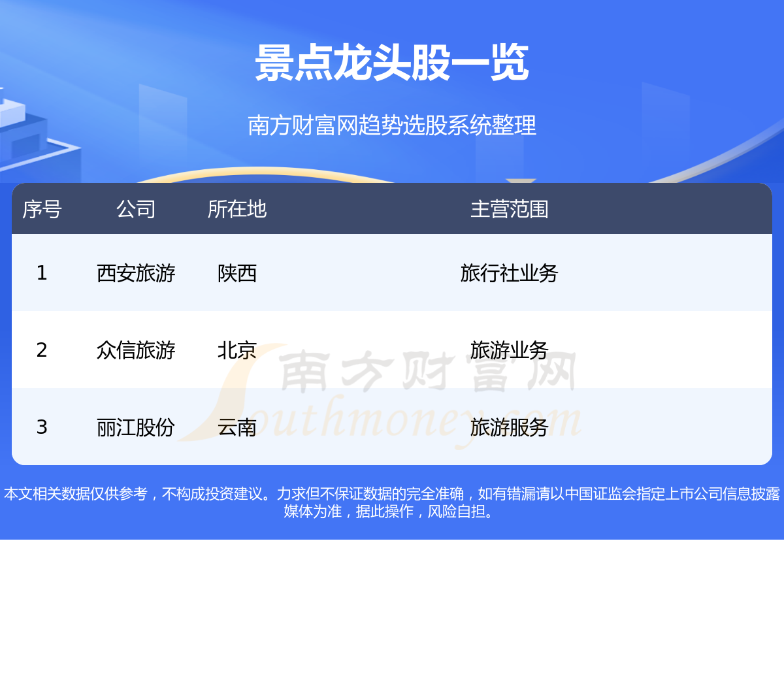The width and height of the screenshot is (784, 686).
Task: Select the 旅游服务 cell
Action: tap(510, 427)
